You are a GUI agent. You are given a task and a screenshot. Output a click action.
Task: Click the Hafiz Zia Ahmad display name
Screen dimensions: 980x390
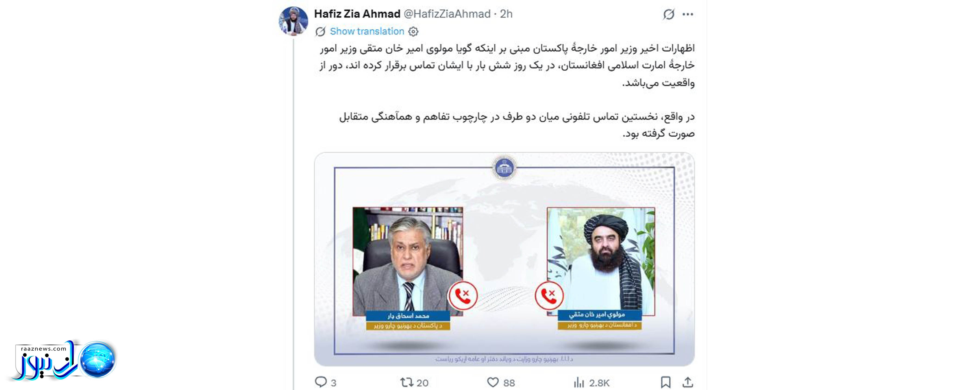(x=357, y=14)
